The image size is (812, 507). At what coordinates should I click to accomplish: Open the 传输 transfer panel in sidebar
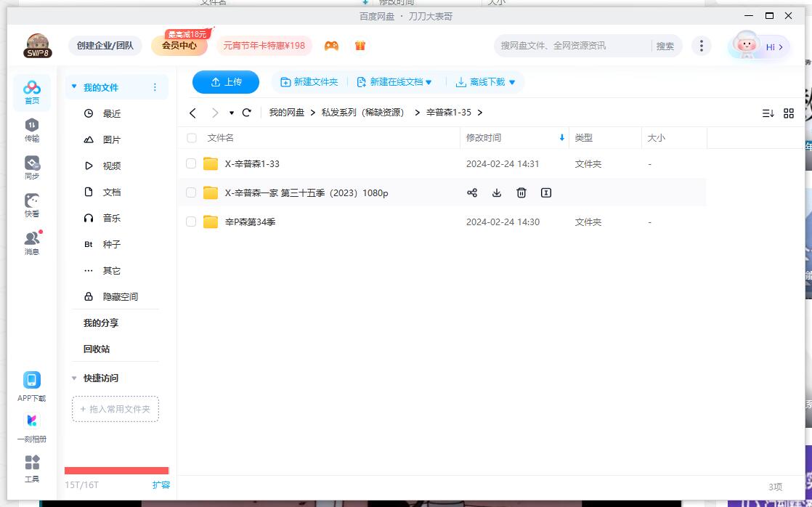pos(32,130)
